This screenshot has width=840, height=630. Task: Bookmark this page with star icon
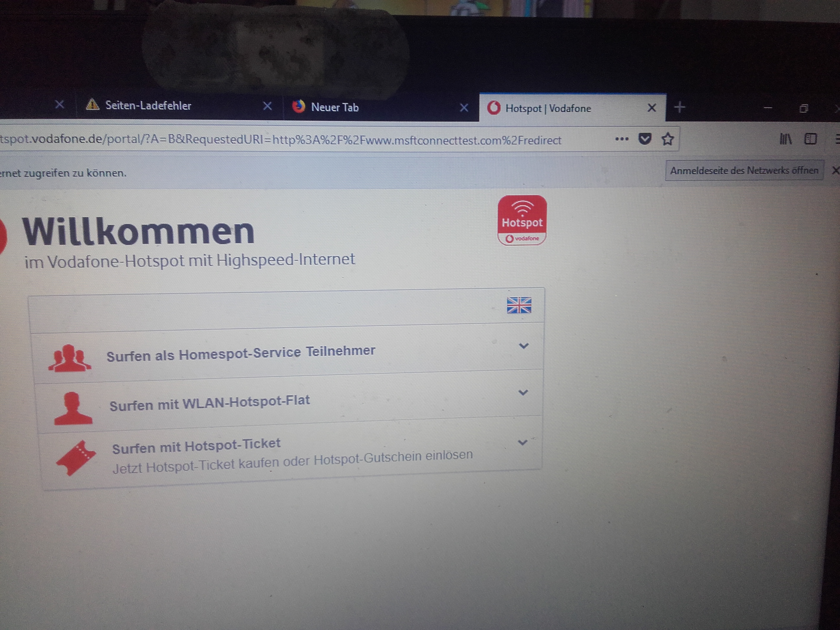pyautogui.click(x=668, y=139)
